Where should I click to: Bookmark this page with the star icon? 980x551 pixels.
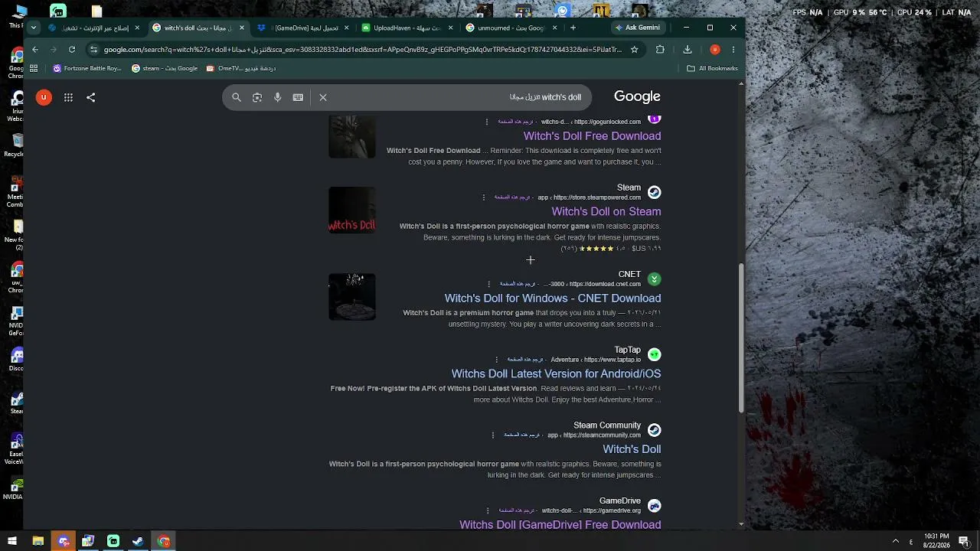[634, 50]
